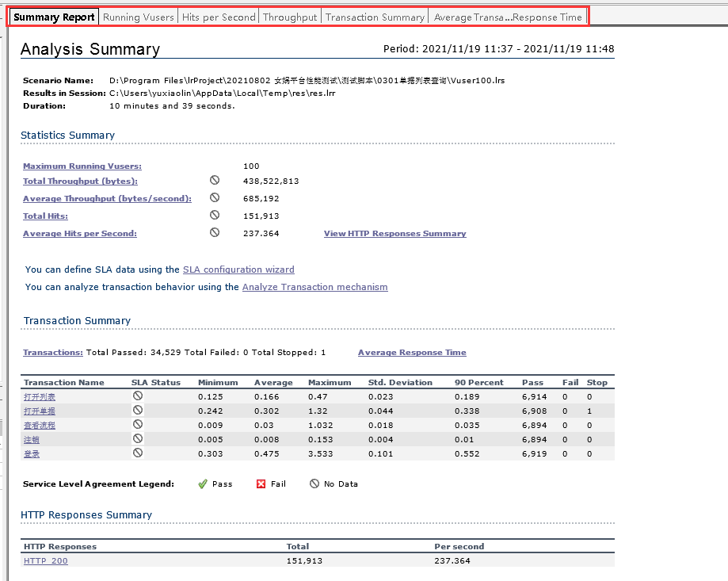This screenshot has width=728, height=581.
Task: Open the SLA configuration wizard link
Action: point(238,269)
